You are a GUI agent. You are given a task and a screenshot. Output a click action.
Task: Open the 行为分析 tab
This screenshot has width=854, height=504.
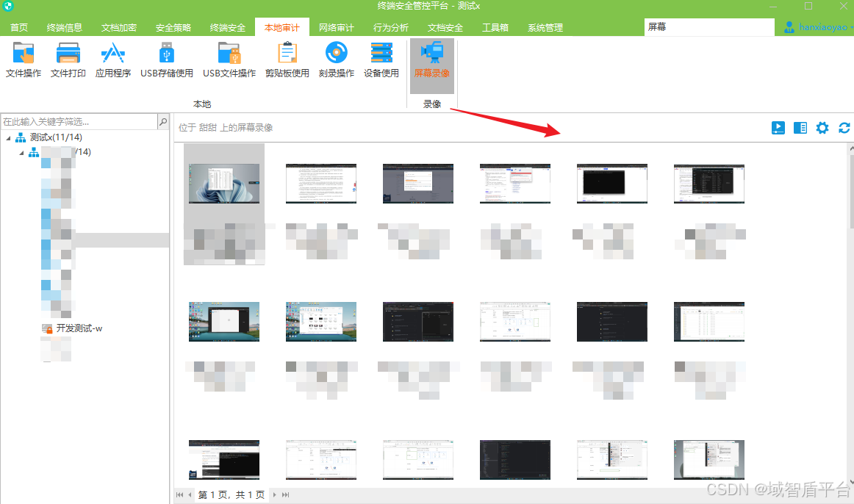point(391,27)
